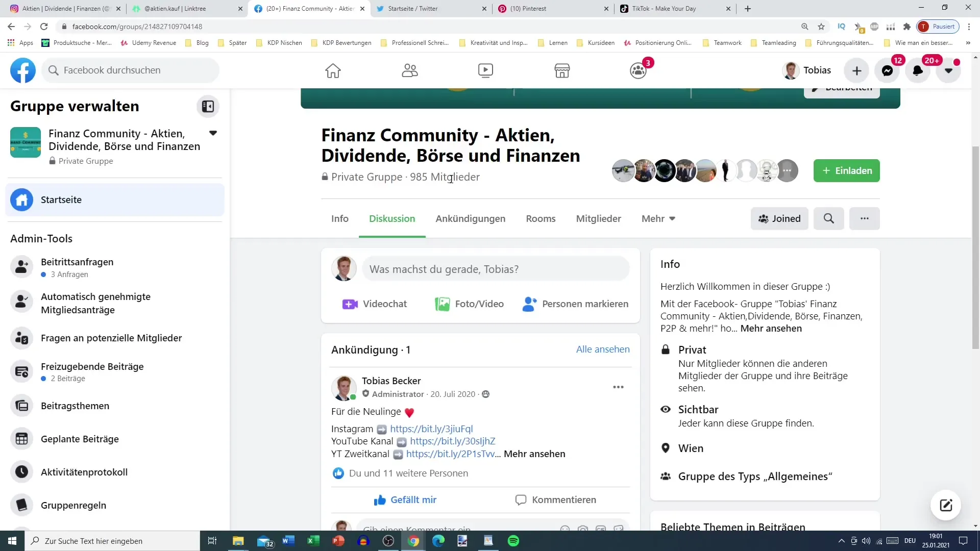Open Facebook Home feed icon
Image resolution: width=980 pixels, height=551 pixels.
tap(333, 70)
